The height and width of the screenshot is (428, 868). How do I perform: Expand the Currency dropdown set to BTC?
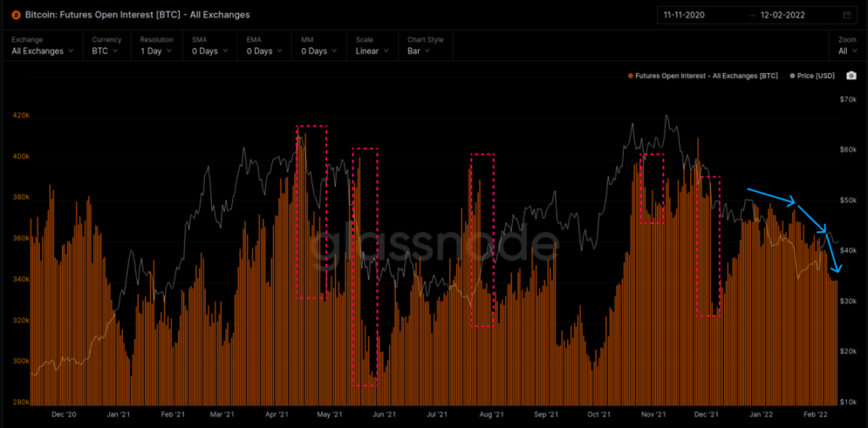(106, 51)
